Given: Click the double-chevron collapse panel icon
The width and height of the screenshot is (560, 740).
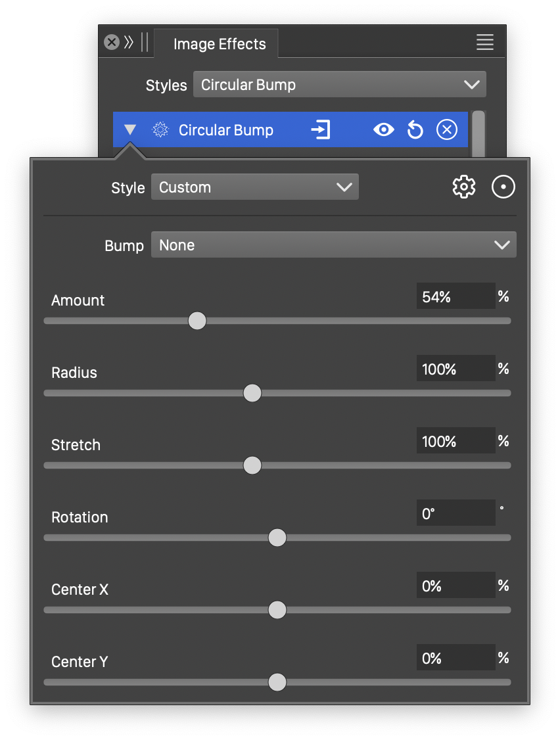Looking at the screenshot, I should (129, 43).
